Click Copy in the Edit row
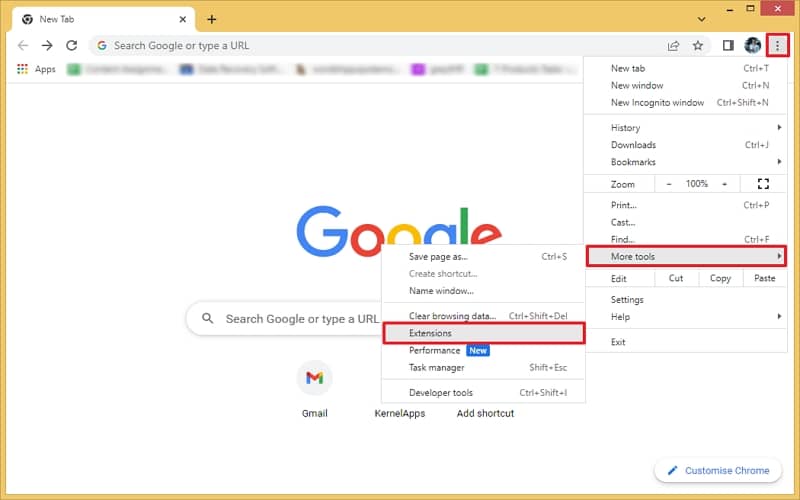The height and width of the screenshot is (500, 800). [x=720, y=279]
